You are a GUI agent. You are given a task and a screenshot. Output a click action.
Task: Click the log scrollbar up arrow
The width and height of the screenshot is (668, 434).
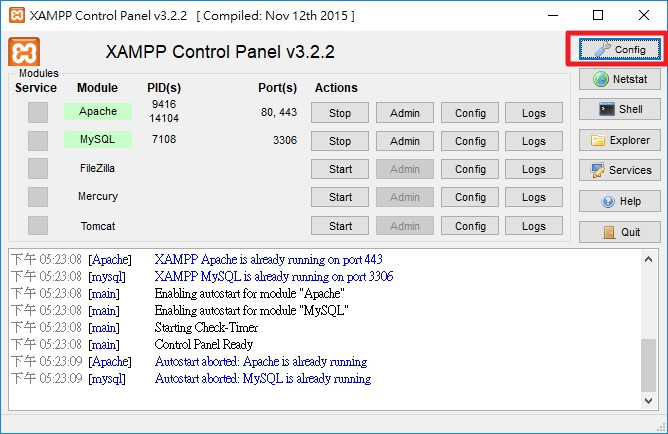pos(648,259)
